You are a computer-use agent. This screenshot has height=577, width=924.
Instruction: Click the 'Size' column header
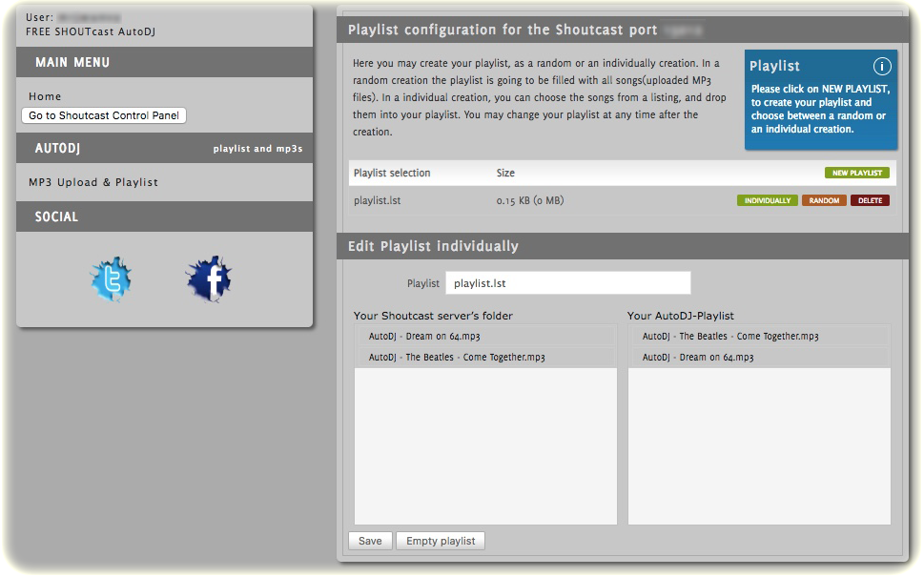pyautogui.click(x=505, y=173)
